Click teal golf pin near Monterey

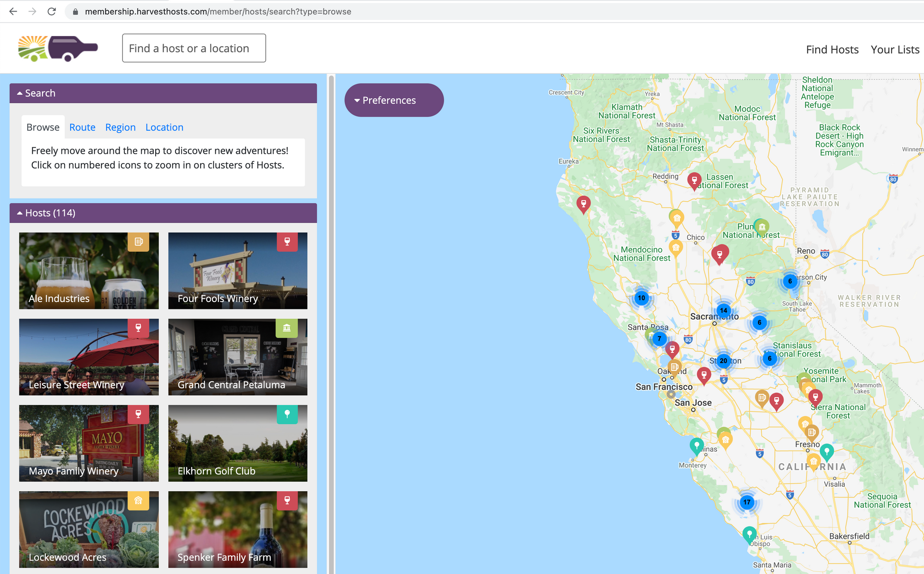click(696, 445)
